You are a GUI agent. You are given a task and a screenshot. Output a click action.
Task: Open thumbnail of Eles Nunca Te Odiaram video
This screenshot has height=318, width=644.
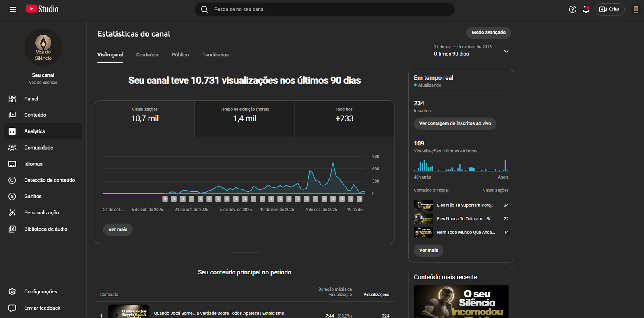click(x=423, y=219)
